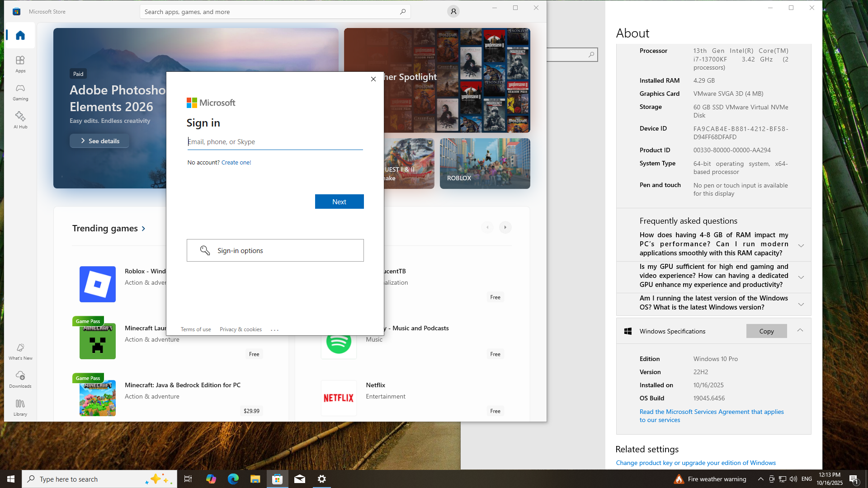868x488 pixels.
Task: Copy the Windows Specifications
Action: 766,331
